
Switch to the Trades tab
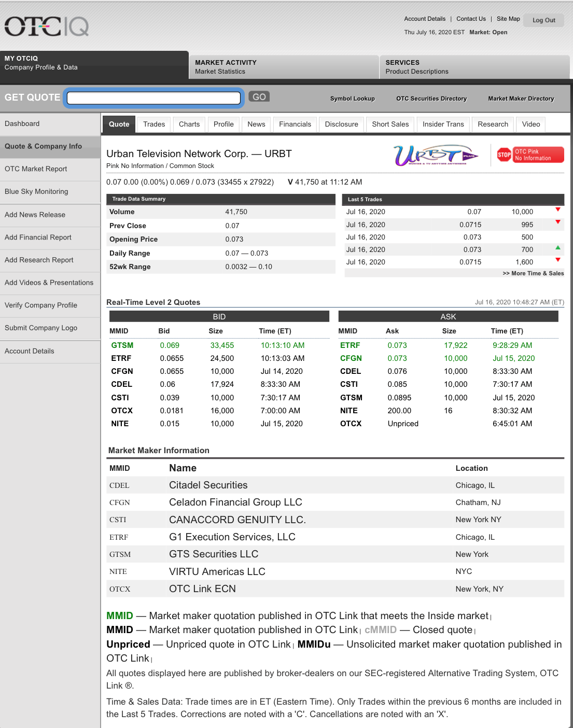tap(154, 124)
